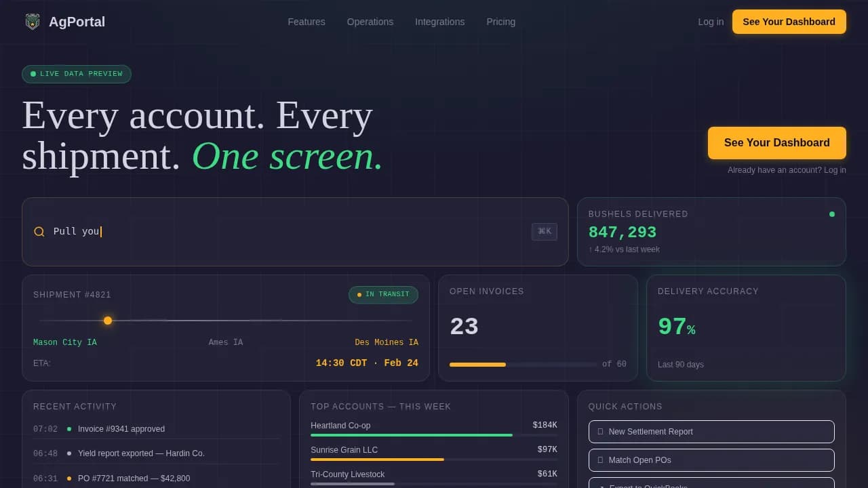868x488 pixels.
Task: Click the $184K amount for Heartland Co-op
Action: (x=545, y=426)
